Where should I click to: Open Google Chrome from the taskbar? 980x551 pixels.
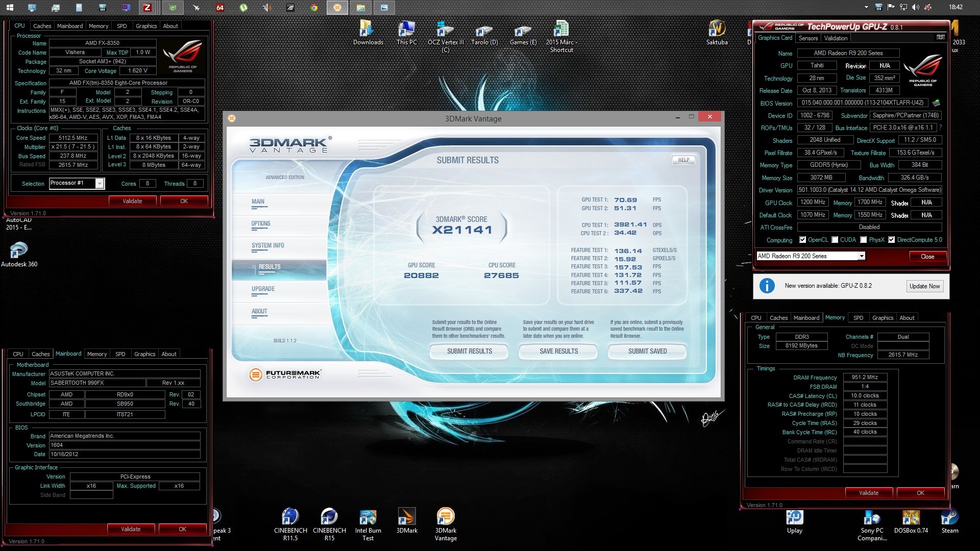(314, 7)
